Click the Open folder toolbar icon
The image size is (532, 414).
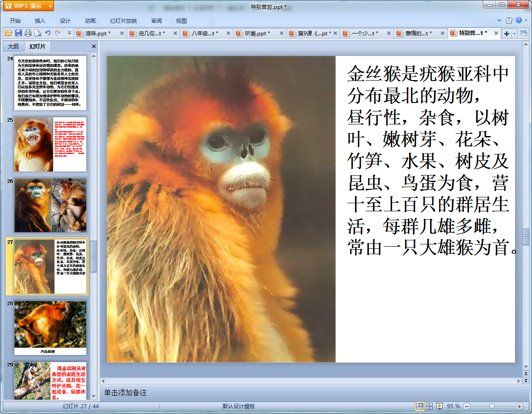coord(8,33)
